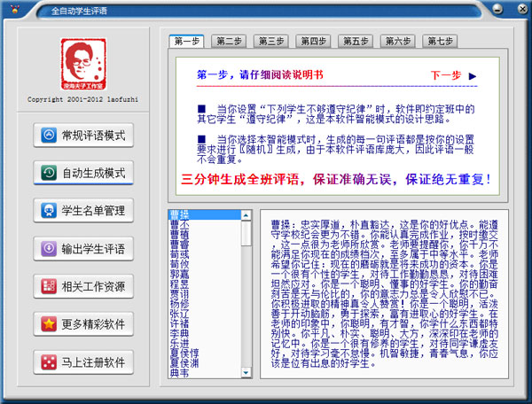Click inside the generated comment text area

[390, 301]
